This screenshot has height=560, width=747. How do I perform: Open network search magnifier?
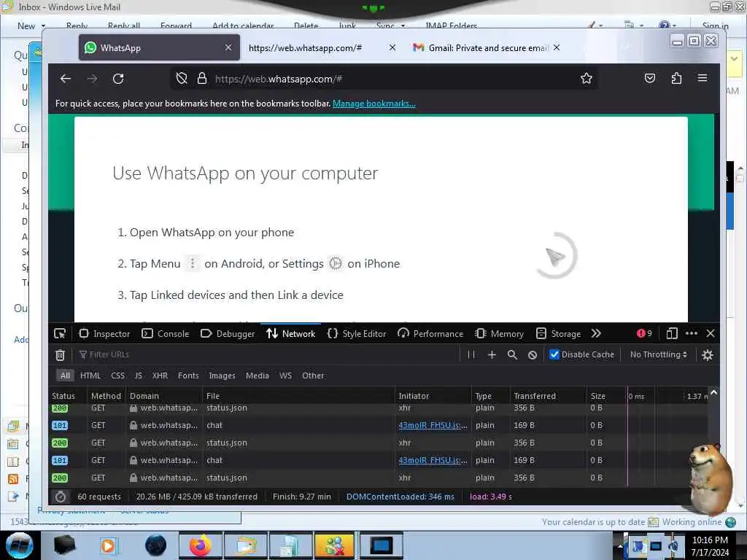click(512, 355)
